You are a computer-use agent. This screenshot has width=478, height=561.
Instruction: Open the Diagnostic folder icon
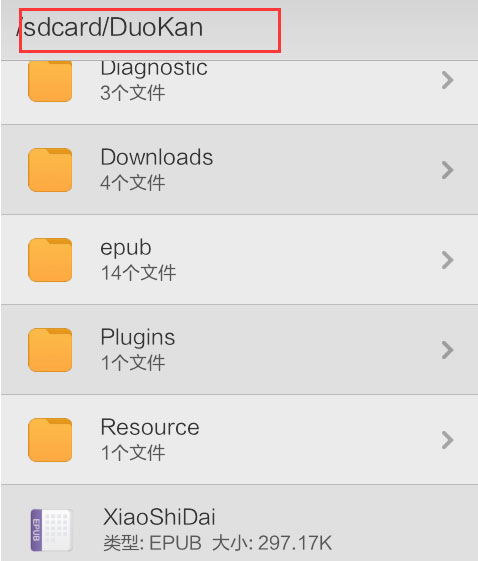pyautogui.click(x=50, y=81)
